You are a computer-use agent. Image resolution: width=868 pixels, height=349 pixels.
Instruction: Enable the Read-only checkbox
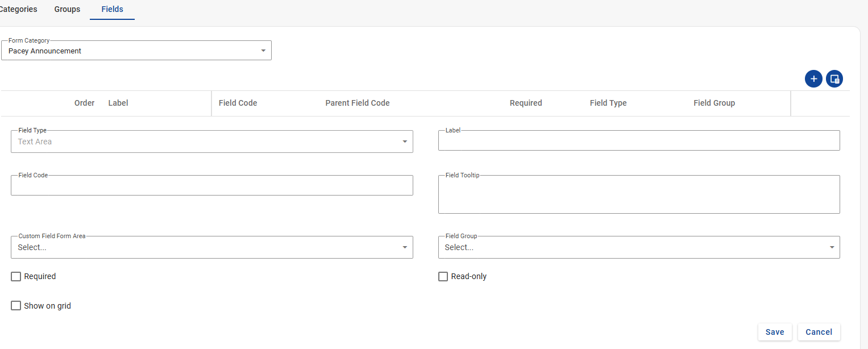[443, 276]
